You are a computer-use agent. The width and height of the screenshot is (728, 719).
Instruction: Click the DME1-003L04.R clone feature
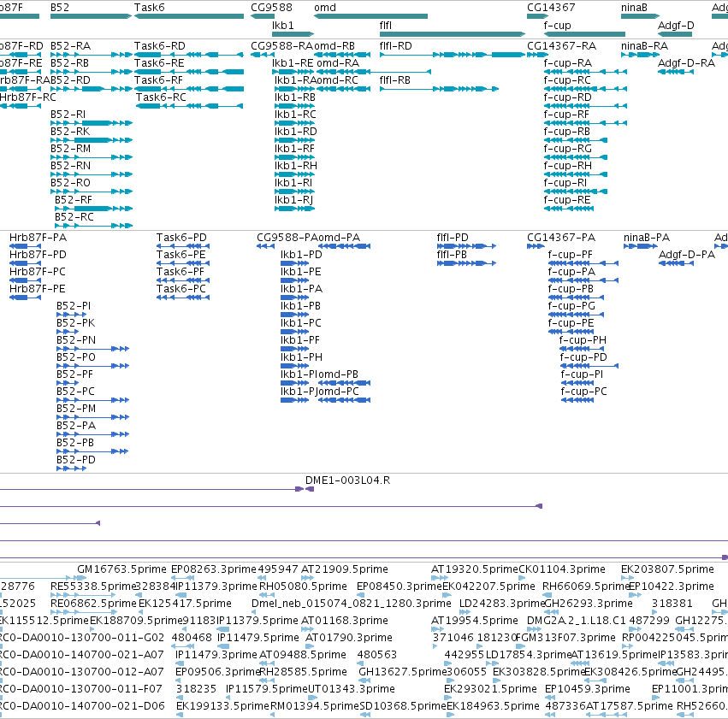348,480
